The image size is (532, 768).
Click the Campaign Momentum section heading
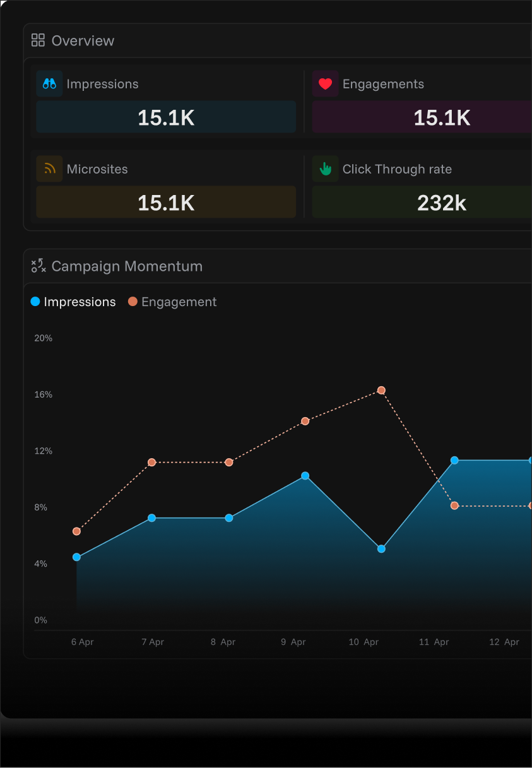127,266
